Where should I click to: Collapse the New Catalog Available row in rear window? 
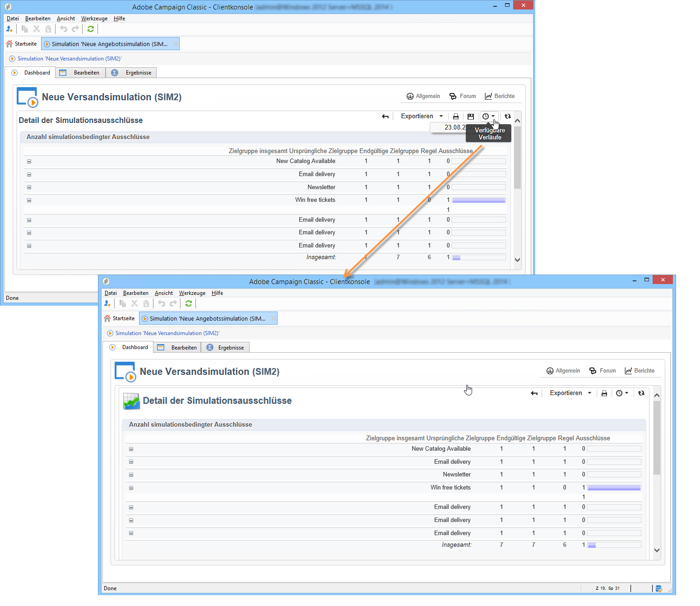click(x=29, y=161)
